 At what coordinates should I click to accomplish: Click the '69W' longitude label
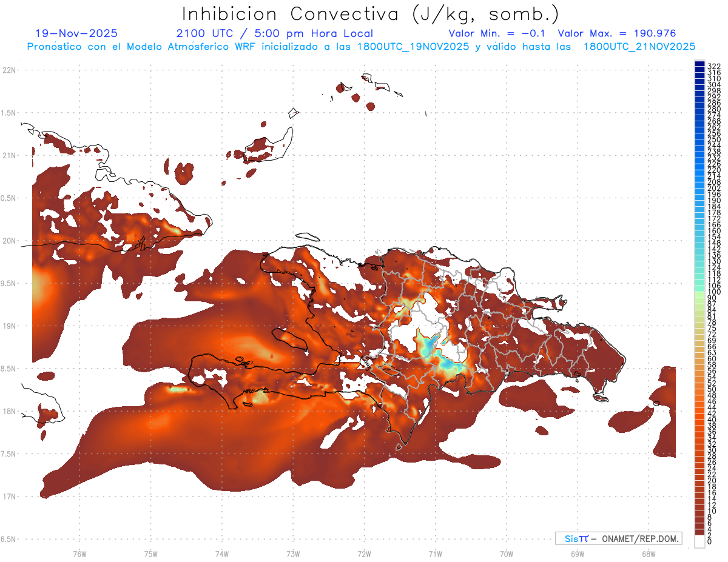(x=577, y=554)
